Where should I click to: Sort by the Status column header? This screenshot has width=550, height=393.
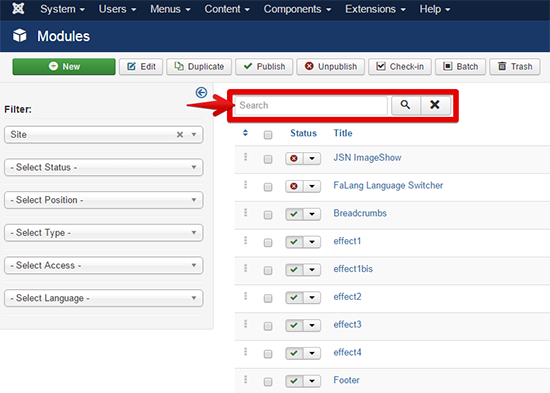pos(303,133)
